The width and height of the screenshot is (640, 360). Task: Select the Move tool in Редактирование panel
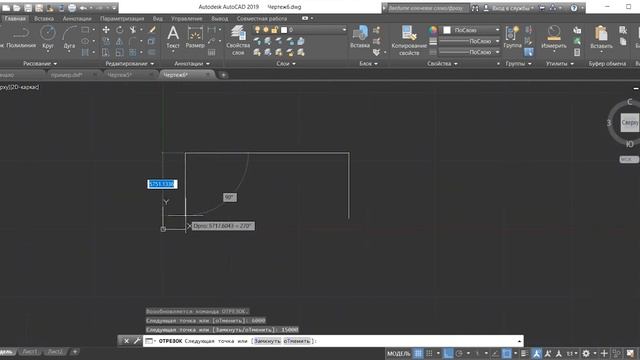[106, 30]
